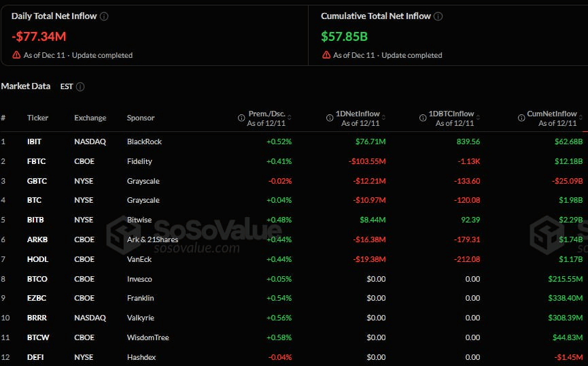Image resolution: width=588 pixels, height=366 pixels.
Task: Sort table by Exchange column header
Action: coord(90,118)
